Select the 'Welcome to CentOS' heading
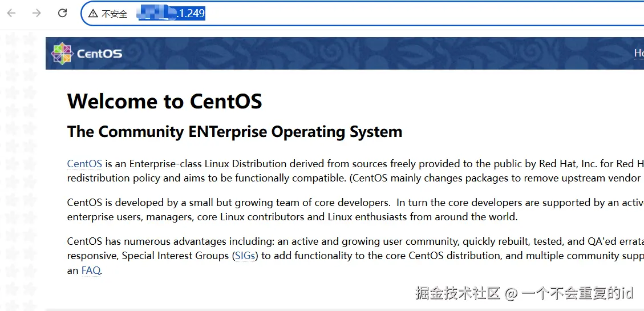The width and height of the screenshot is (644, 311). [164, 101]
